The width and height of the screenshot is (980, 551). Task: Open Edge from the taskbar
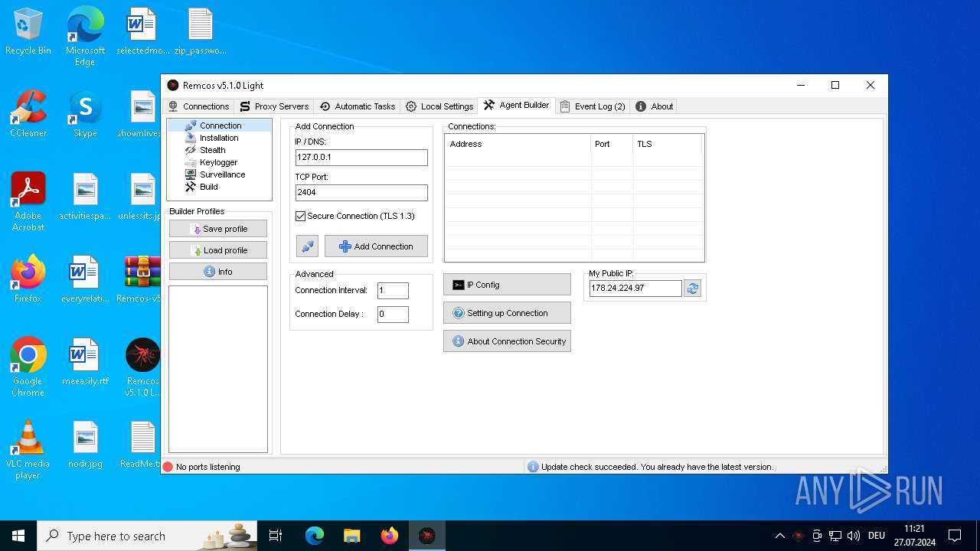coord(315,536)
